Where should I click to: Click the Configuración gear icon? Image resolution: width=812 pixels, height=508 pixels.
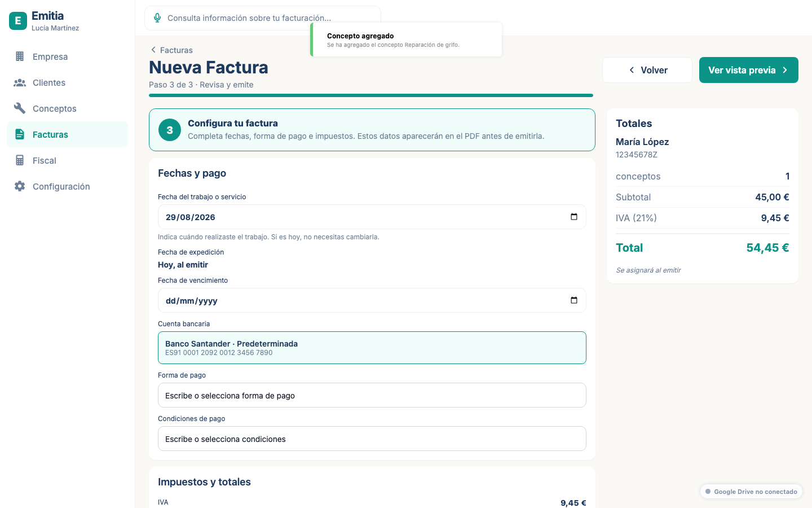point(20,186)
